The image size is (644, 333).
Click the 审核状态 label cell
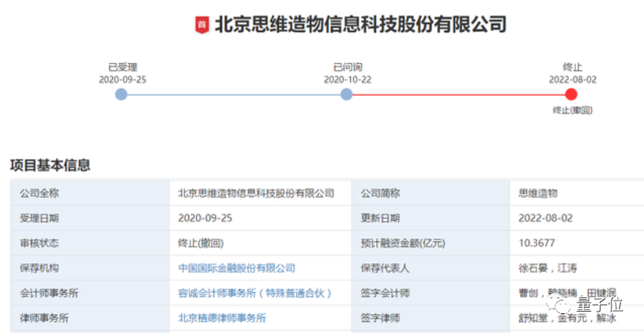click(90, 244)
